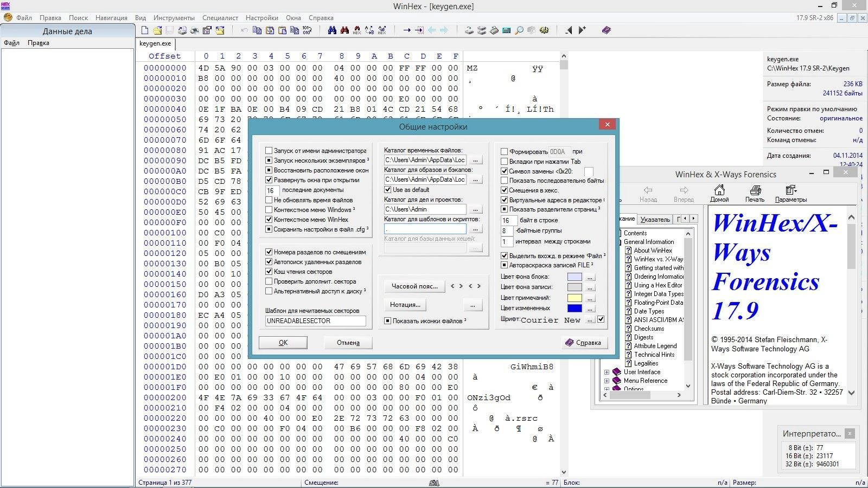Screen dimensions: 868x488
Task: Click the down arrow of help text scrollbar
Action: pos(851,393)
